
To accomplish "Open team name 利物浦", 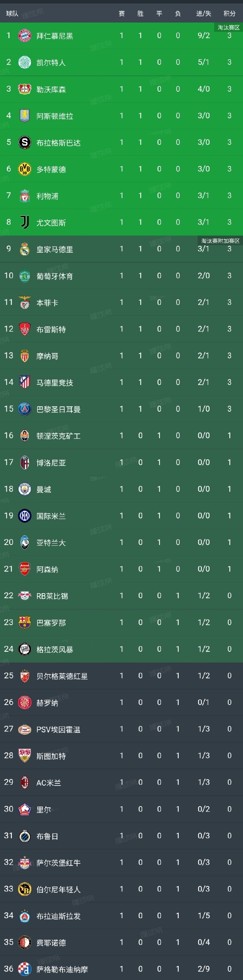I will (47, 196).
